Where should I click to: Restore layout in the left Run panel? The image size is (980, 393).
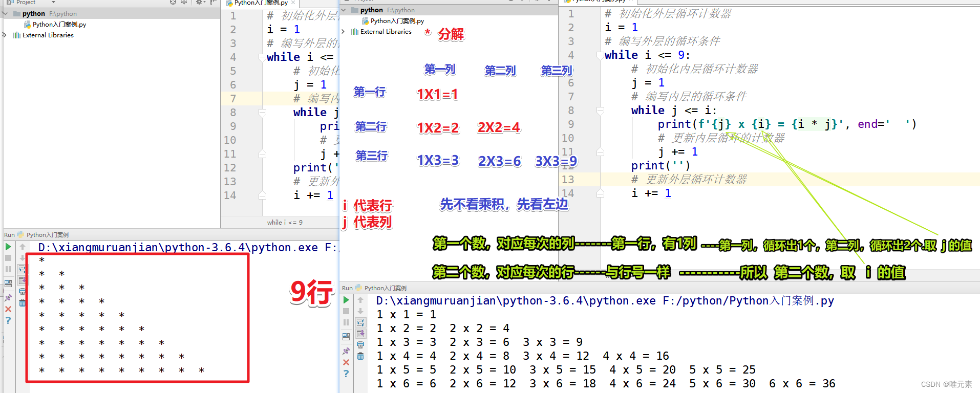(x=8, y=283)
